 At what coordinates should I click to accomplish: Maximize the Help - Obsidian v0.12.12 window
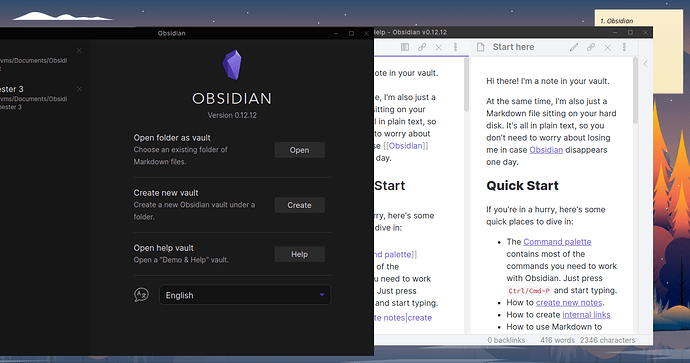click(x=630, y=33)
